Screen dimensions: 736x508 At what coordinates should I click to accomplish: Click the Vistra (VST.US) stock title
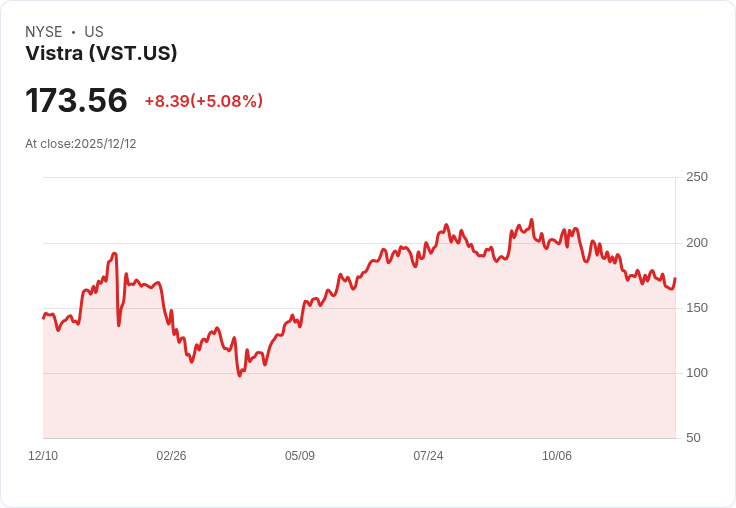(x=101, y=54)
